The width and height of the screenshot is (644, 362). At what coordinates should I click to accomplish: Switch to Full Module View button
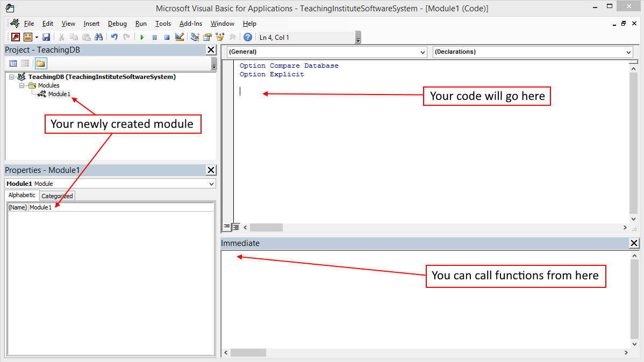[x=236, y=227]
